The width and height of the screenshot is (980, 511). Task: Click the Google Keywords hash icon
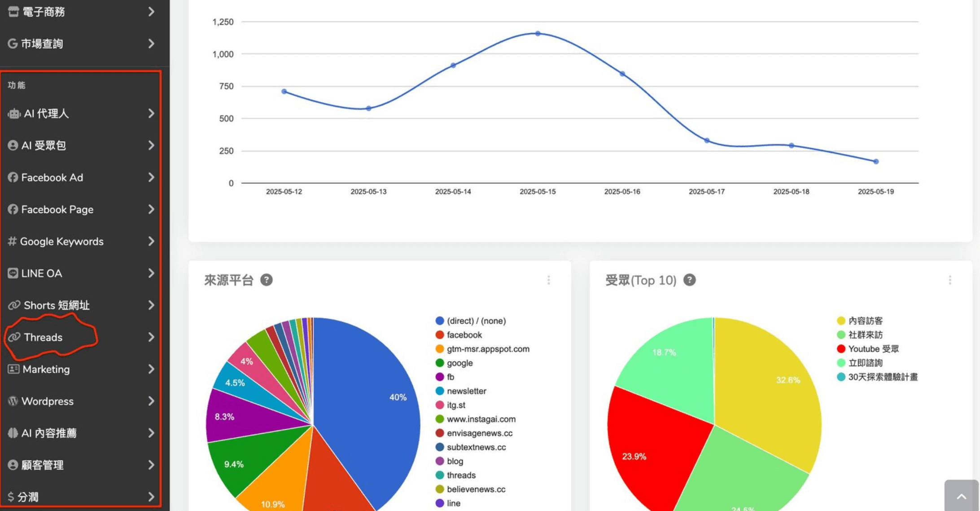coord(12,242)
